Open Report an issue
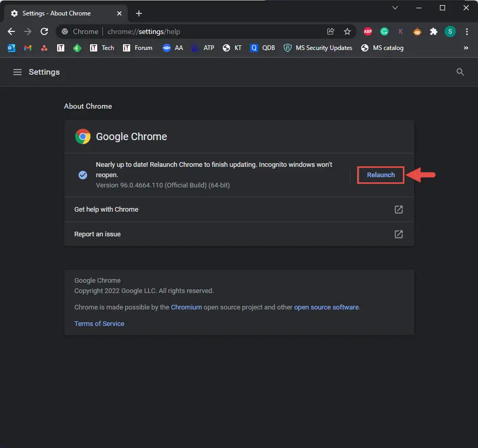Image resolution: width=478 pixels, height=448 pixels. click(x=239, y=234)
